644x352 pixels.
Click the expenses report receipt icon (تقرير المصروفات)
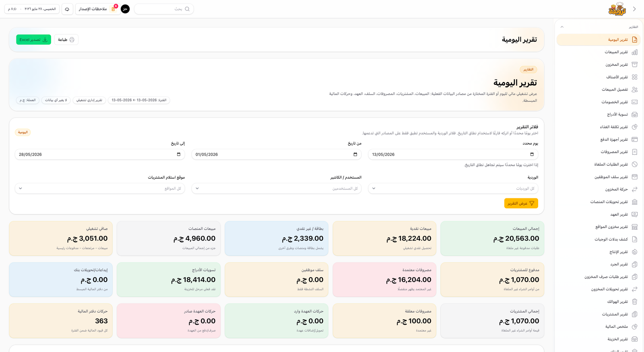(x=634, y=152)
